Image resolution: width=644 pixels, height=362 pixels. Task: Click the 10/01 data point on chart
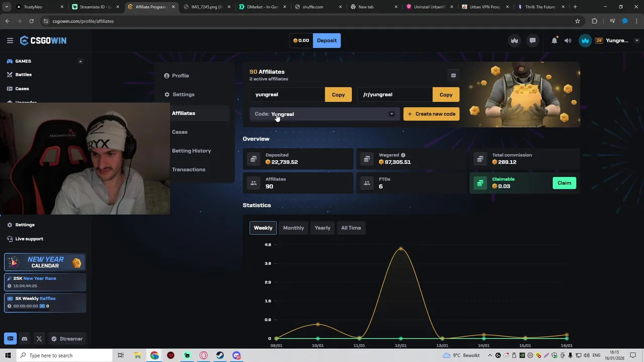[317, 324]
